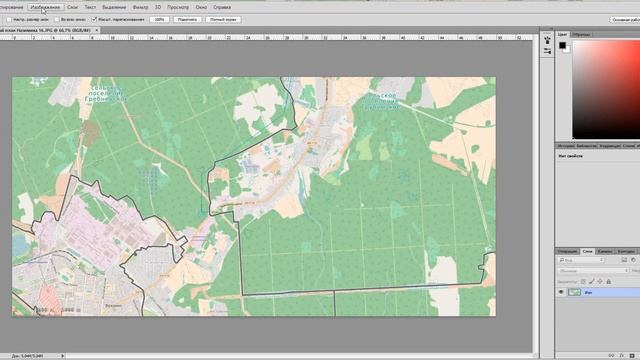Open the brush presets panel icon
Screen dimensions: 640x360
547,40
